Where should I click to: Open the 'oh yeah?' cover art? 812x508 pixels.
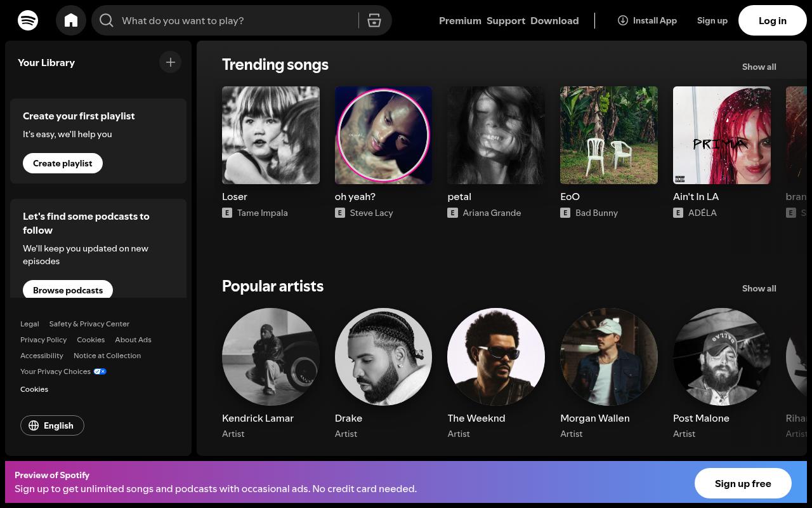click(383, 135)
